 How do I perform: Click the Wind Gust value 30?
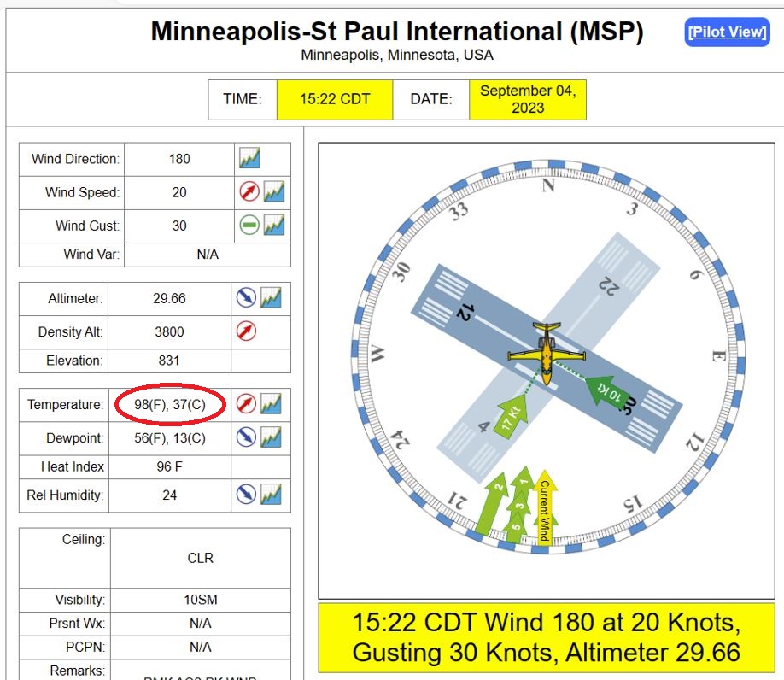pos(179,226)
